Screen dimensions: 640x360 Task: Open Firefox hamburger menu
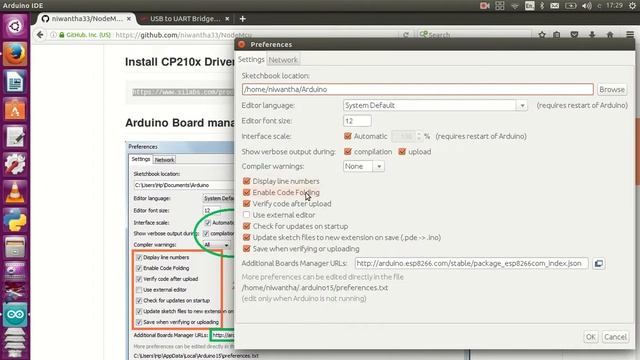click(630, 35)
